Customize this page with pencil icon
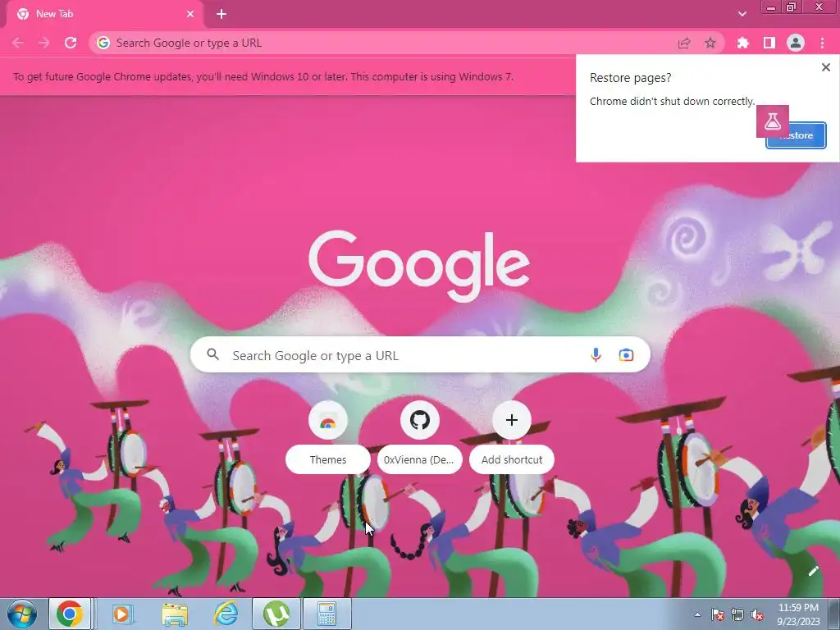The image size is (840, 630). [813, 571]
